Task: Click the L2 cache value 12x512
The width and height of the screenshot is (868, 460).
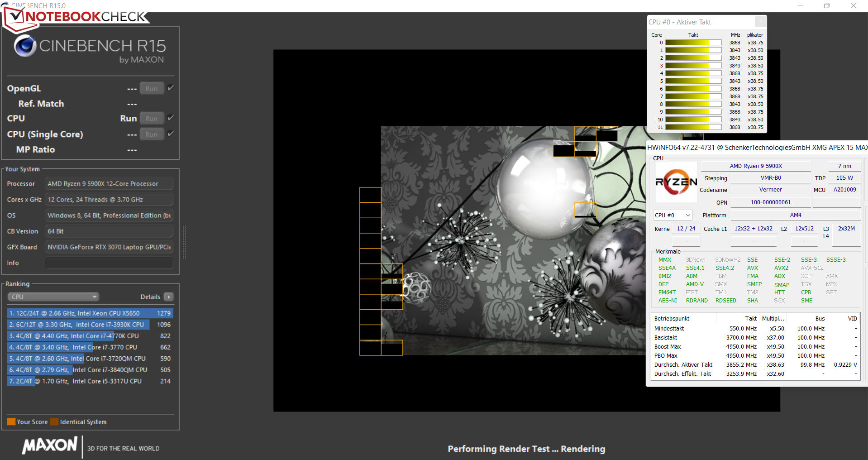Action: pyautogui.click(x=804, y=229)
